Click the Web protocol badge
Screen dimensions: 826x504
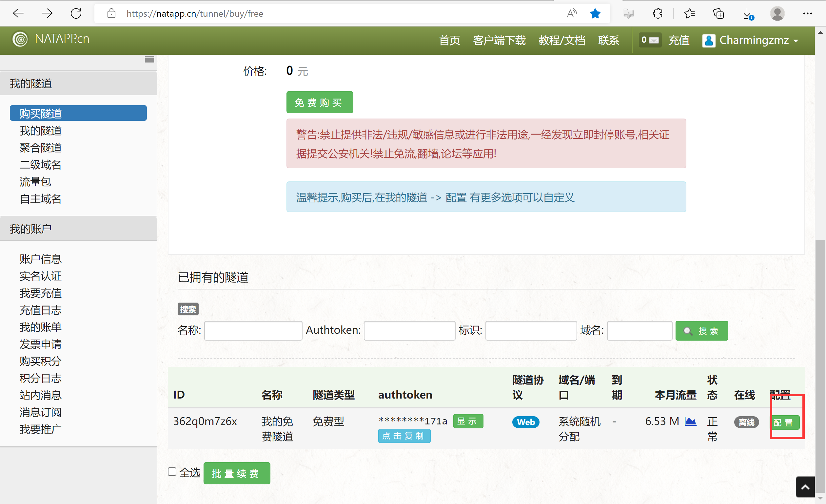point(526,422)
